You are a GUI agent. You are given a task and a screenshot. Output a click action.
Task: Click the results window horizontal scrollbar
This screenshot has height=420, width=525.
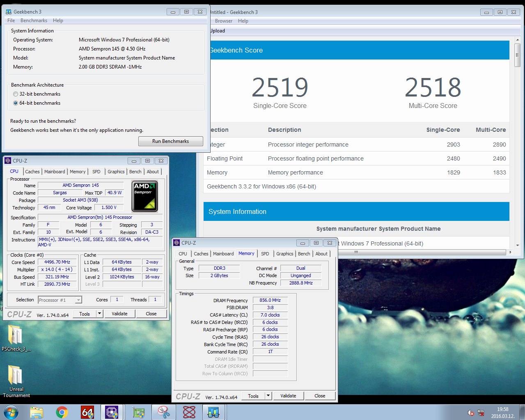click(x=356, y=252)
